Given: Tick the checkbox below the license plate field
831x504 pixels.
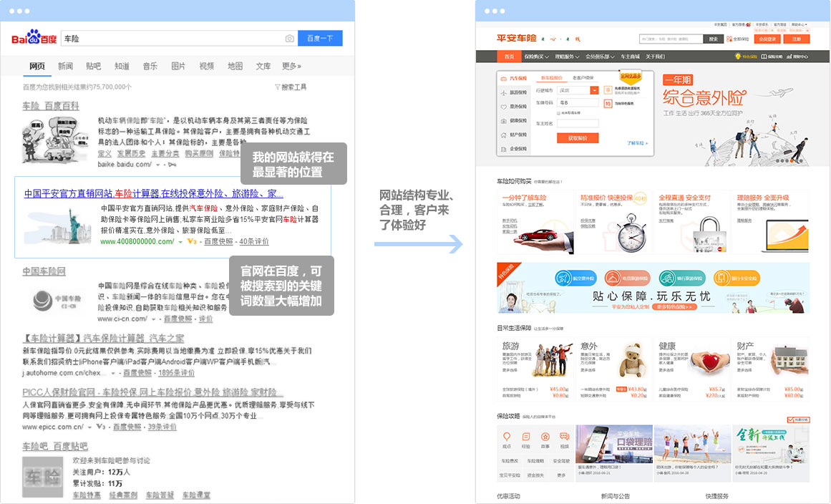Looking at the screenshot, I should (x=558, y=112).
